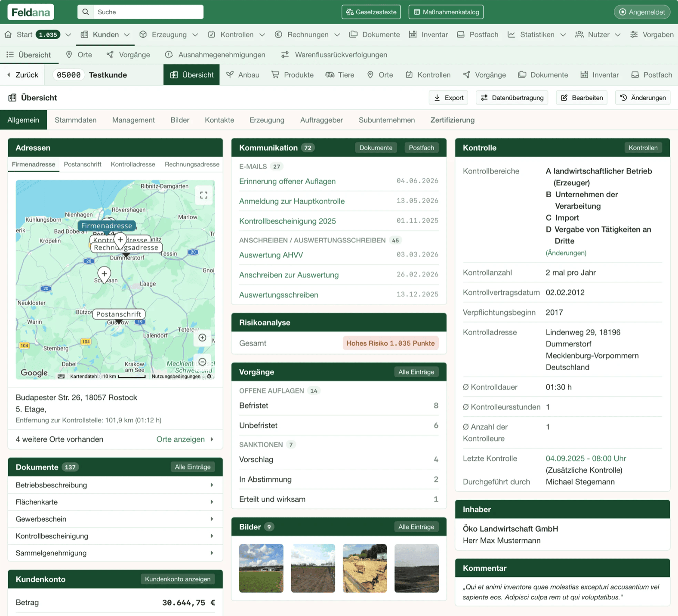The width and height of the screenshot is (678, 616).
Task: Open Ausnahmegenehmigungen sub-navigation
Action: point(215,55)
